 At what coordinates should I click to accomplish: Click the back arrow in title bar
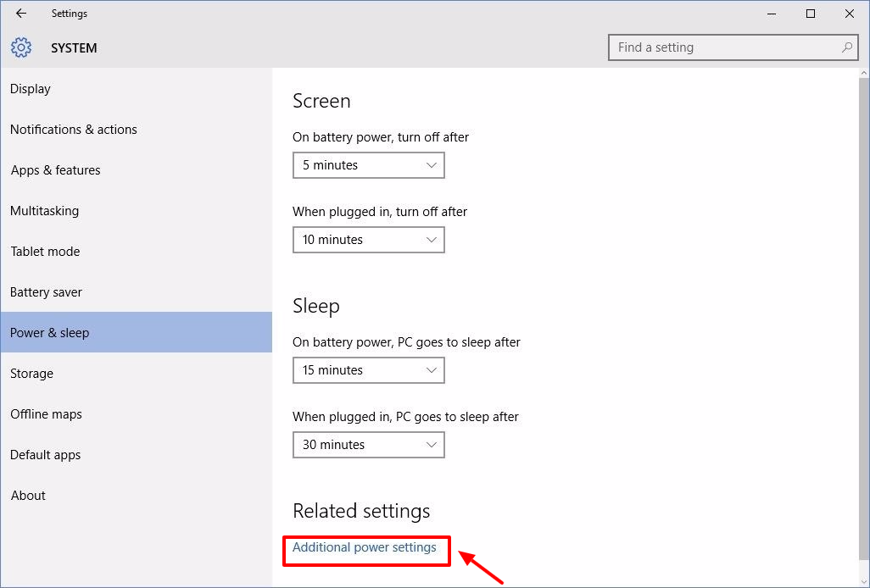[x=21, y=14]
